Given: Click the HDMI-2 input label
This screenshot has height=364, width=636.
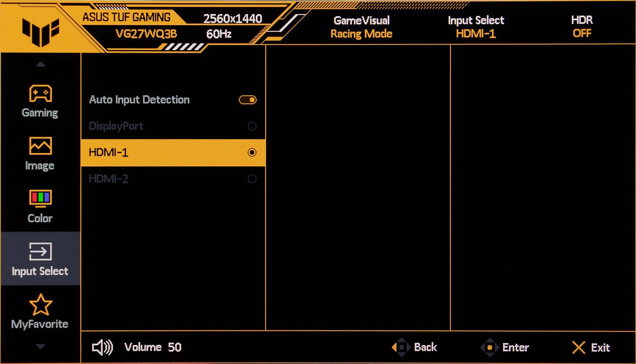Looking at the screenshot, I should [109, 179].
